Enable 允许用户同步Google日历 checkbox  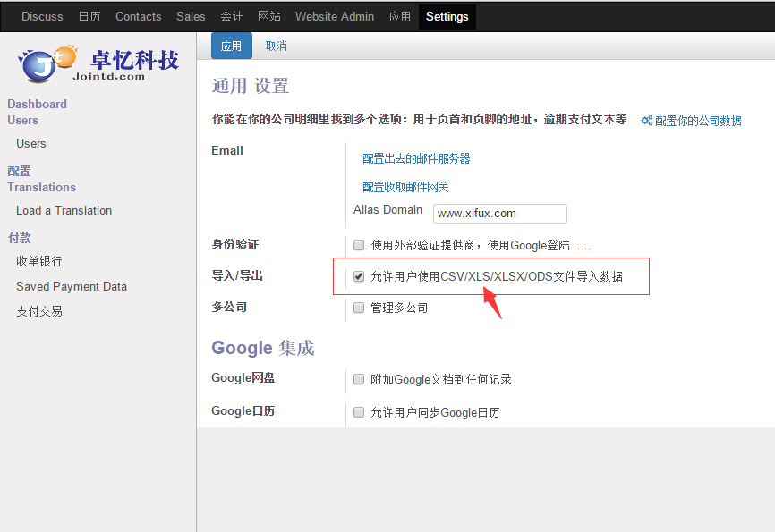point(359,412)
